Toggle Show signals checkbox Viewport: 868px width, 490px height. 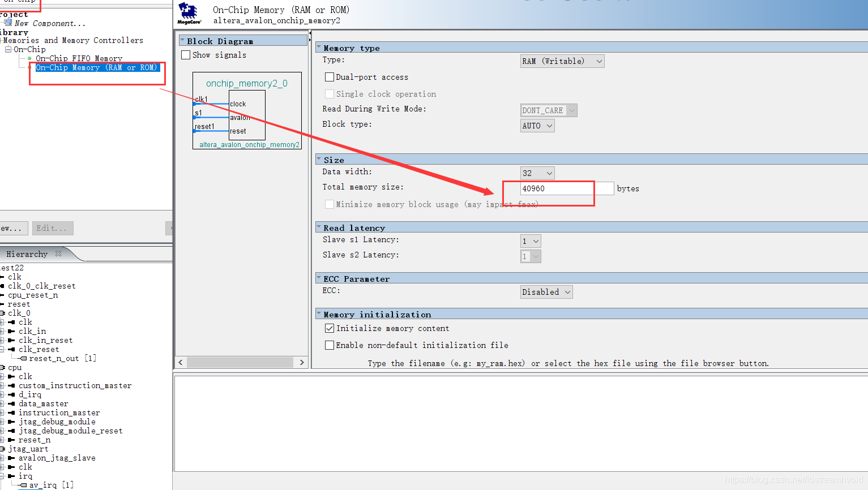pos(186,55)
